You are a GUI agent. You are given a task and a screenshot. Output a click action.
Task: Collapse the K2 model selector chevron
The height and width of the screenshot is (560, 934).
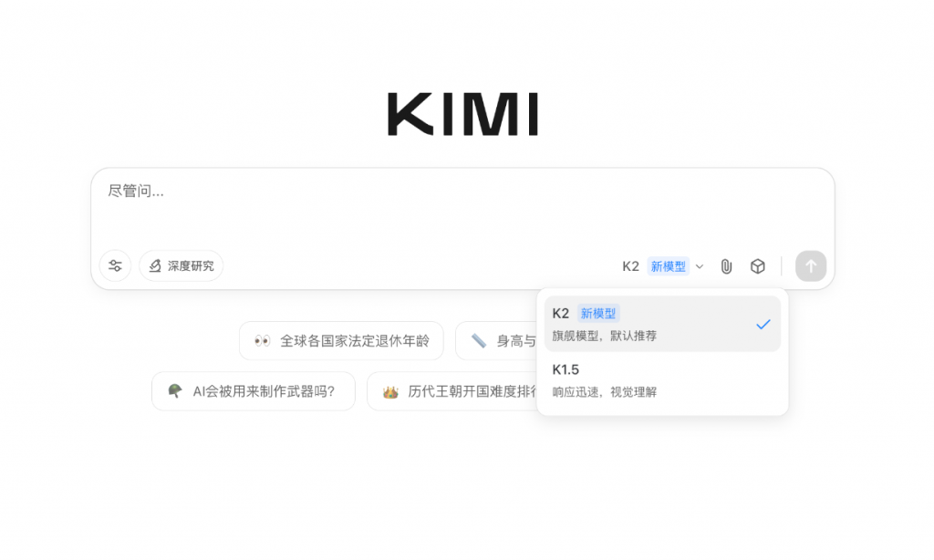(x=700, y=266)
